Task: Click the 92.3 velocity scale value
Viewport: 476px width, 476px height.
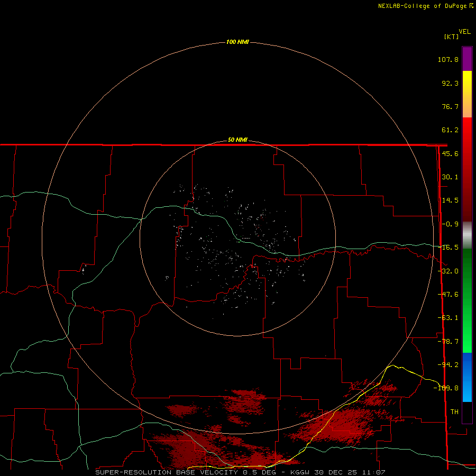Action: pyautogui.click(x=450, y=83)
